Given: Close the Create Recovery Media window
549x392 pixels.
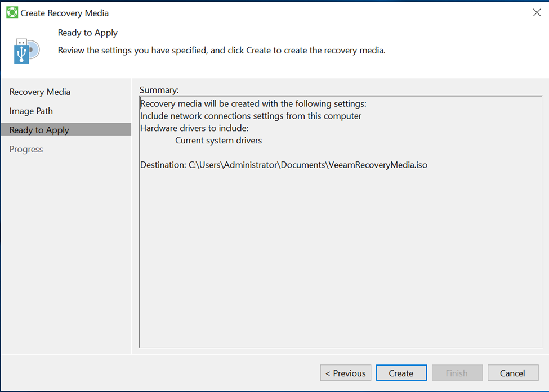Looking at the screenshot, I should 536,12.
